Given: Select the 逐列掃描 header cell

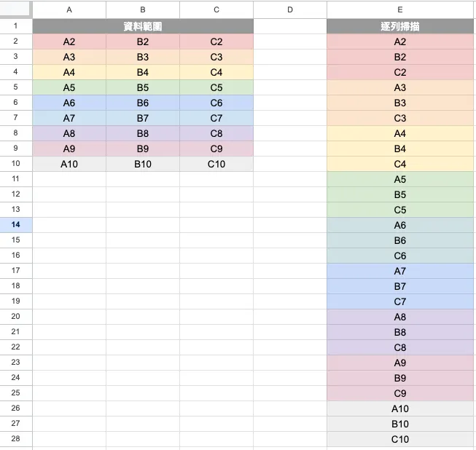Looking at the screenshot, I should click(x=400, y=26).
